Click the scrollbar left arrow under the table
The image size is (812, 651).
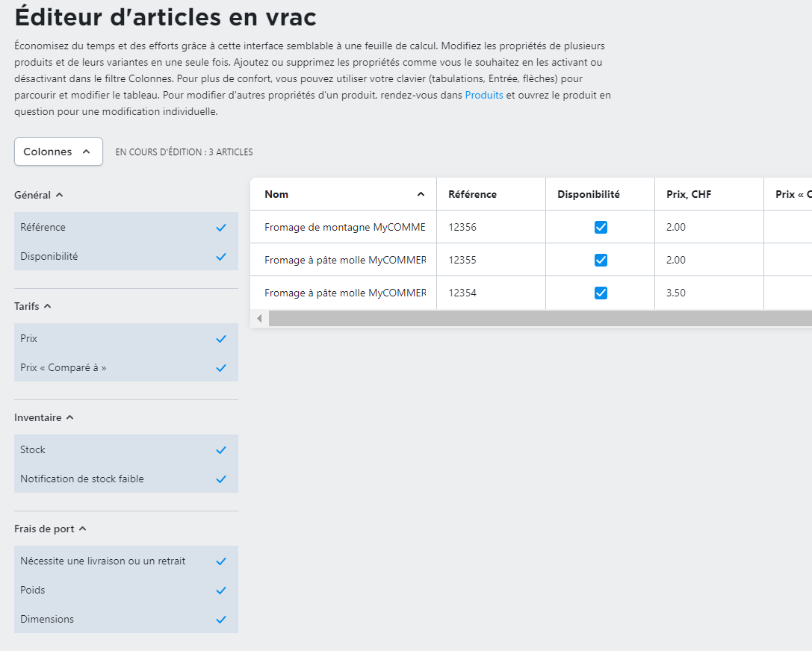click(x=259, y=319)
